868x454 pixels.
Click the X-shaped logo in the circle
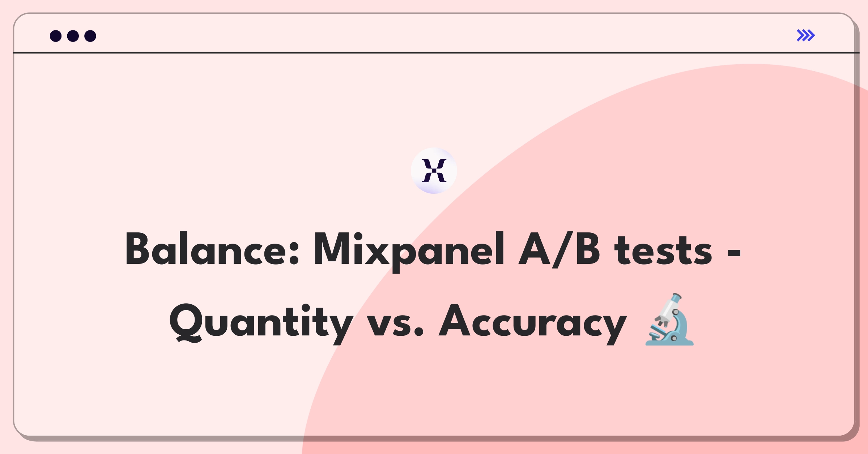point(434,171)
